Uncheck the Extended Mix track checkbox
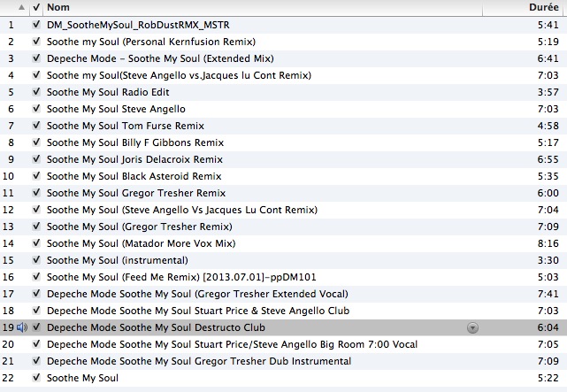Screen dimensions: 567x392 point(36,58)
